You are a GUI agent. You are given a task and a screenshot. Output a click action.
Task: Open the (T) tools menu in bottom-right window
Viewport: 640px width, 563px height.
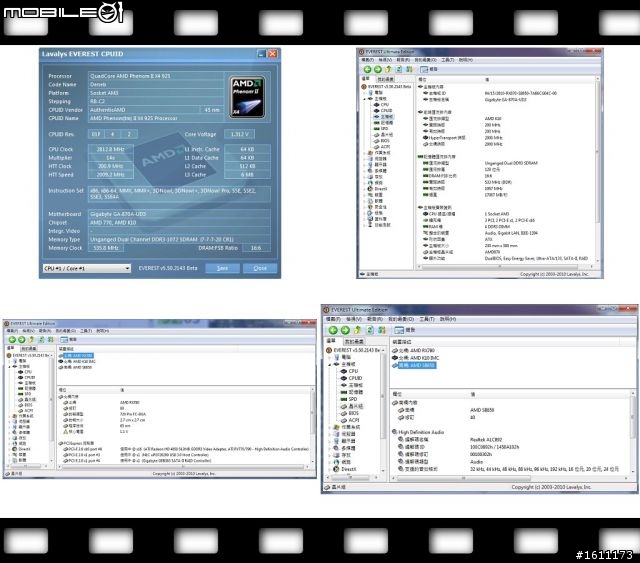[427, 319]
